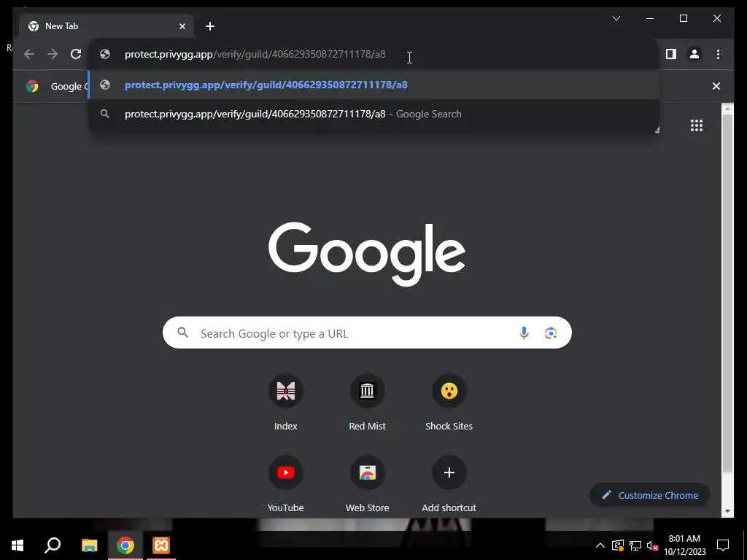Screen dimensions: 747x560
Task: Open the Windows Start menu
Action: [18, 545]
